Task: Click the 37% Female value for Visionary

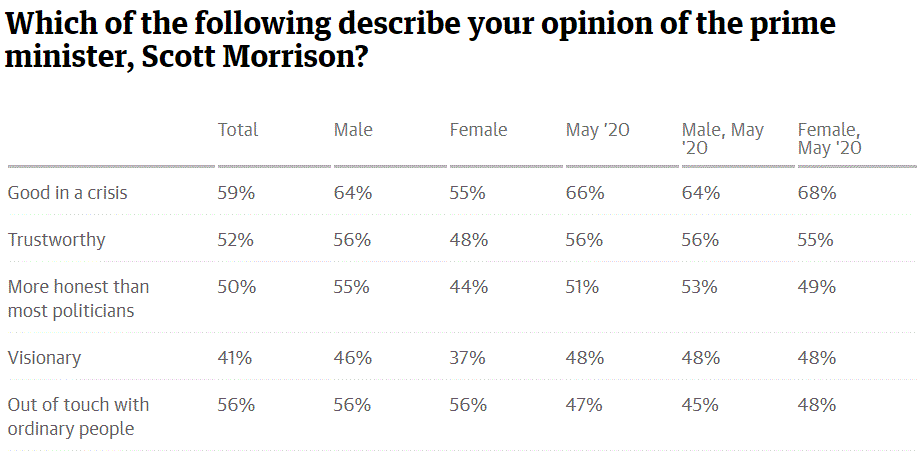Action: pos(469,357)
